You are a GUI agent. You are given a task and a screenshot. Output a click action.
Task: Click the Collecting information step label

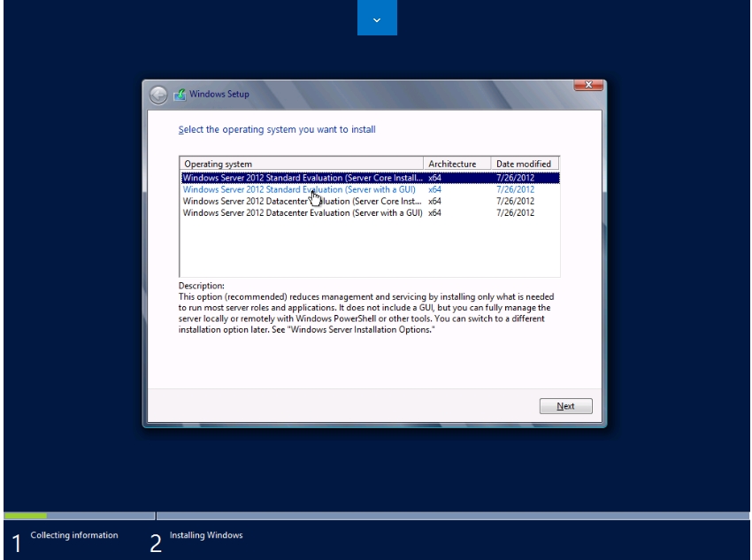tap(73, 535)
